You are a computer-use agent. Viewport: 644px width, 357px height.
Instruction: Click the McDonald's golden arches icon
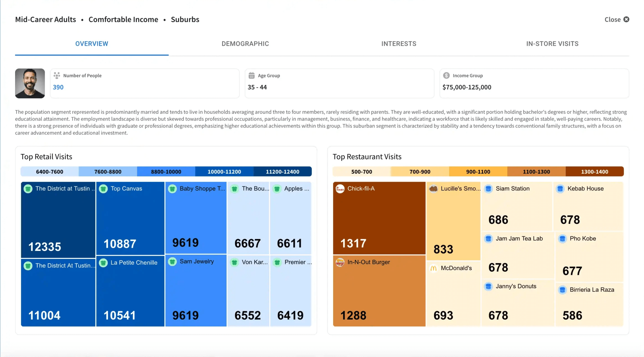click(433, 268)
